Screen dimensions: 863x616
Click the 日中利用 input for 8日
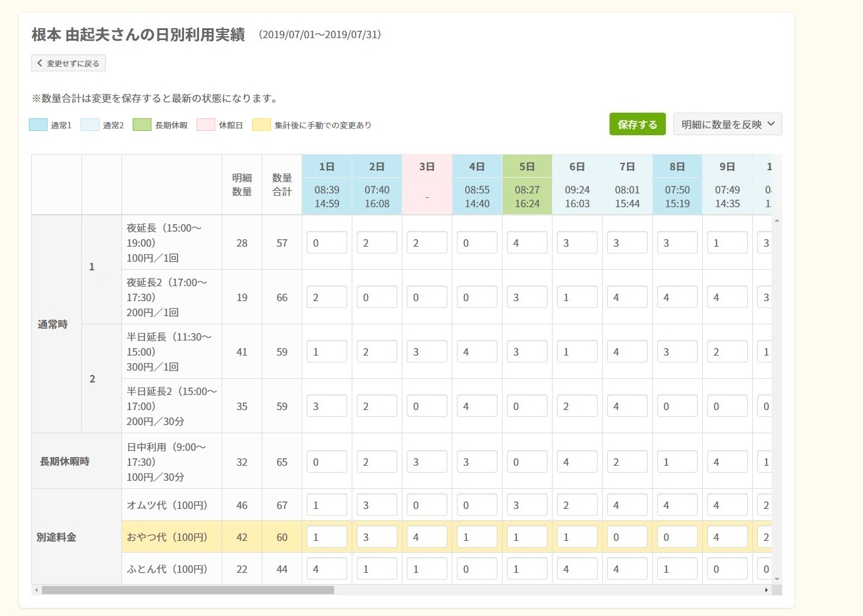point(677,462)
